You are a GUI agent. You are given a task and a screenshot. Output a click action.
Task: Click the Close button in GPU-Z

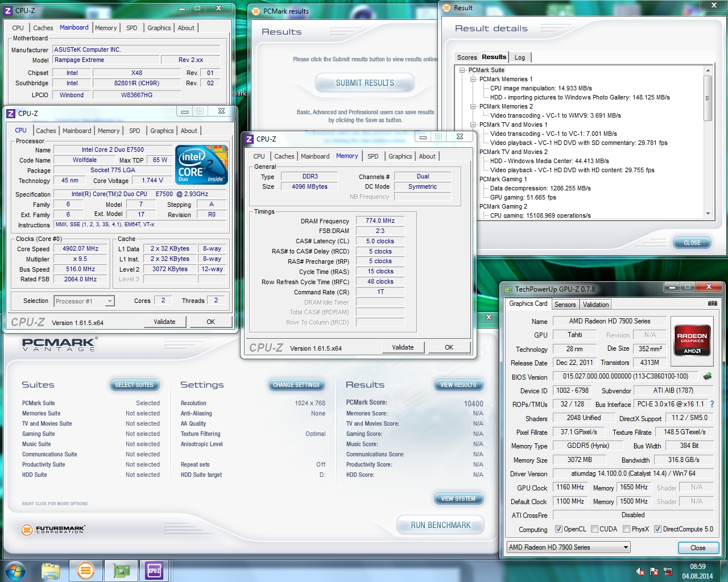click(x=698, y=548)
